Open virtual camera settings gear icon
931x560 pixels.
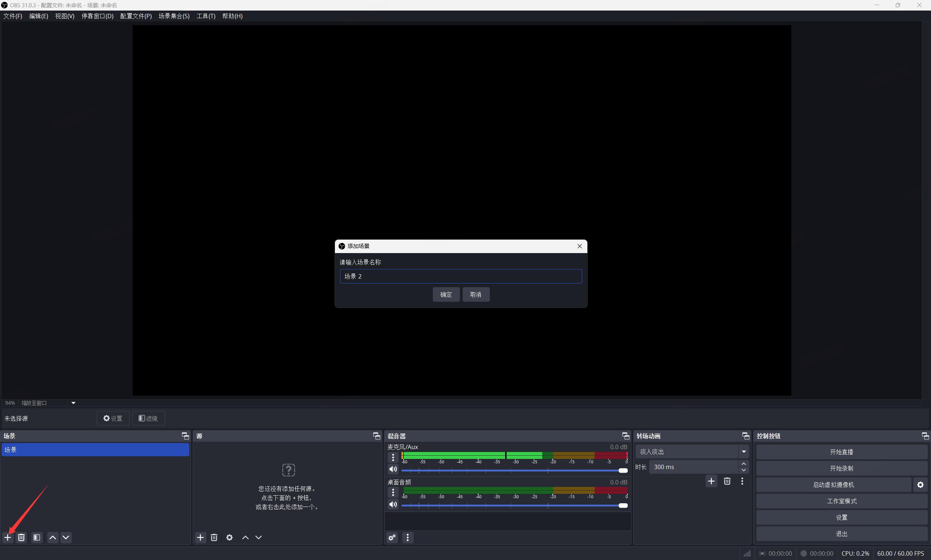click(920, 485)
